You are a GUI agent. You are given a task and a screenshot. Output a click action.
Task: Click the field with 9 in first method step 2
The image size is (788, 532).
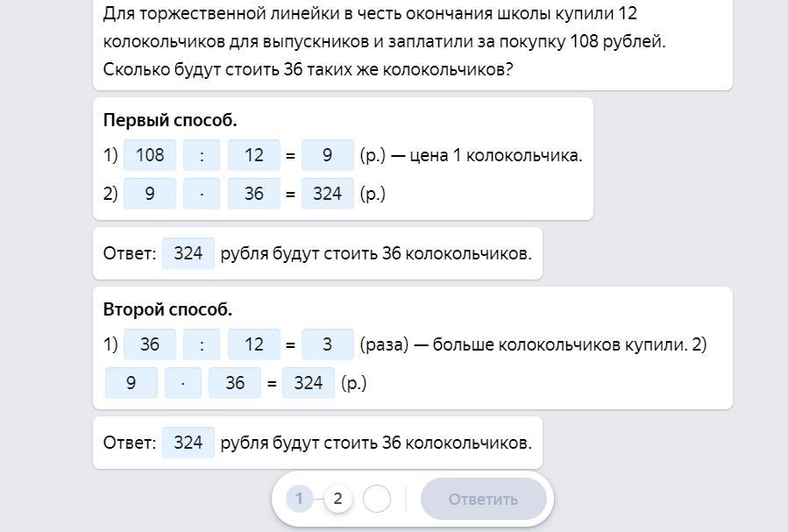tap(150, 194)
